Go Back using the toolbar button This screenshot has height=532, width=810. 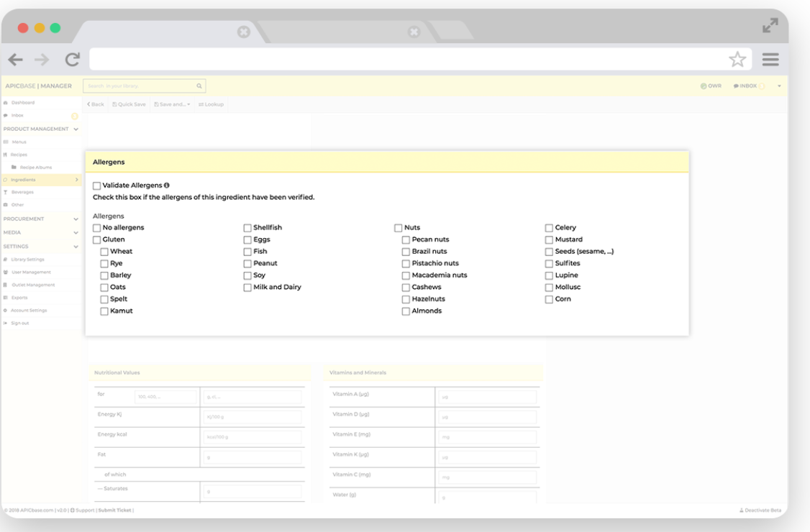tap(96, 104)
